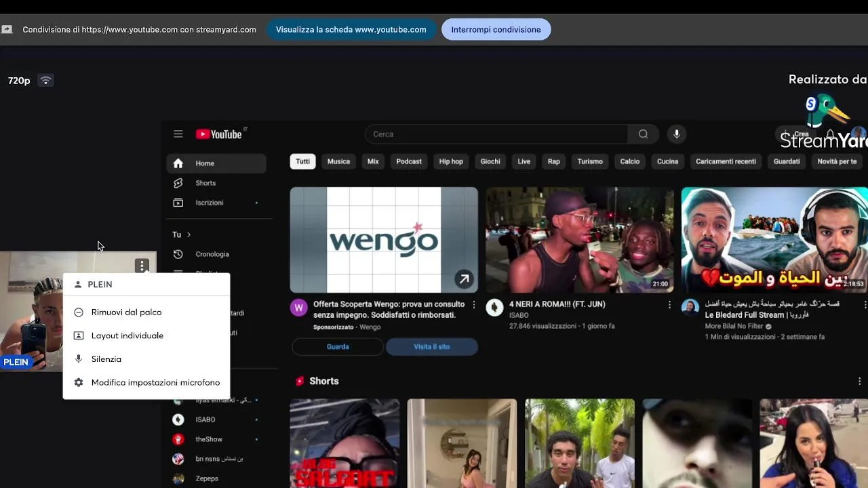This screenshot has height=488, width=868.
Task: Select the Guardati filter chip
Action: [x=787, y=161]
